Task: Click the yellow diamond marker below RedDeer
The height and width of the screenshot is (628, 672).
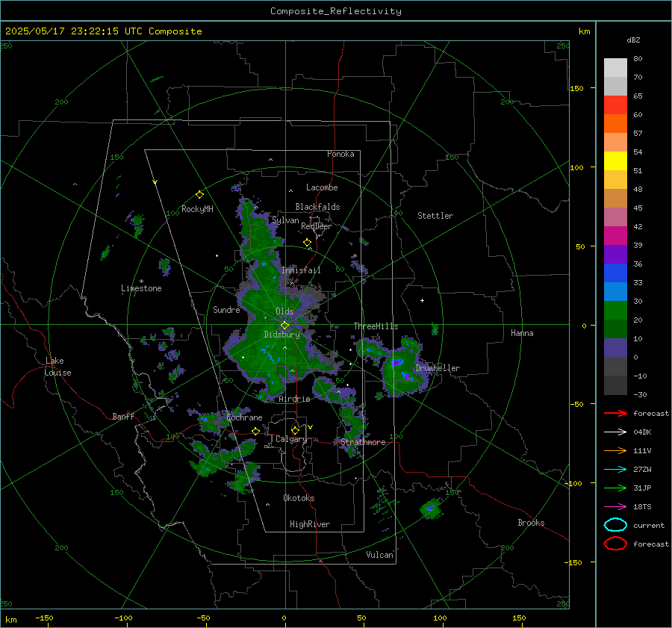Action: pyautogui.click(x=307, y=243)
